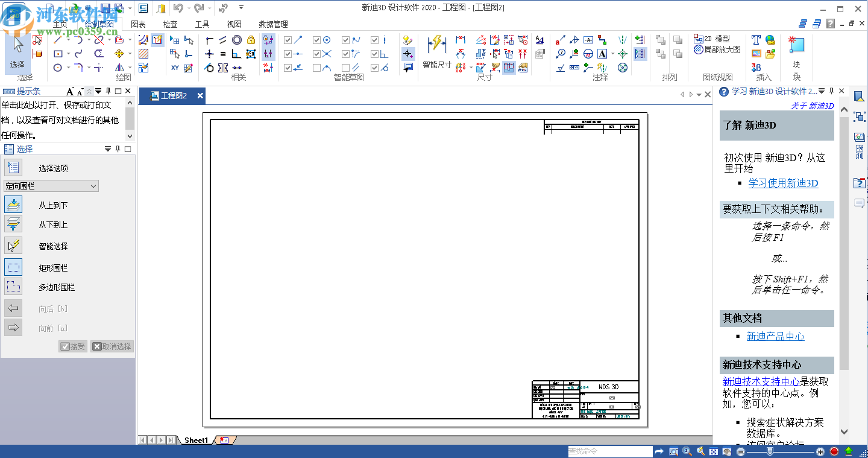Select the concentric circles relationship icon
The width and height of the screenshot is (868, 458).
coord(237,40)
